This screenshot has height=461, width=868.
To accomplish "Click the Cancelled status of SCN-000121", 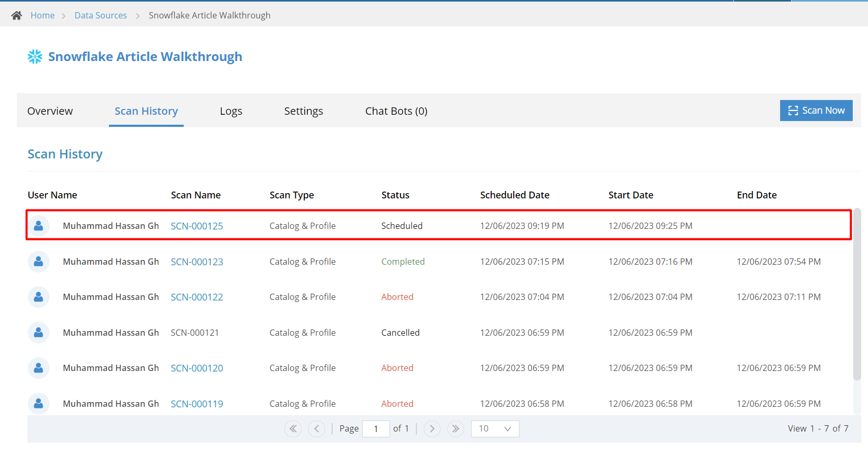I will coord(401,333).
